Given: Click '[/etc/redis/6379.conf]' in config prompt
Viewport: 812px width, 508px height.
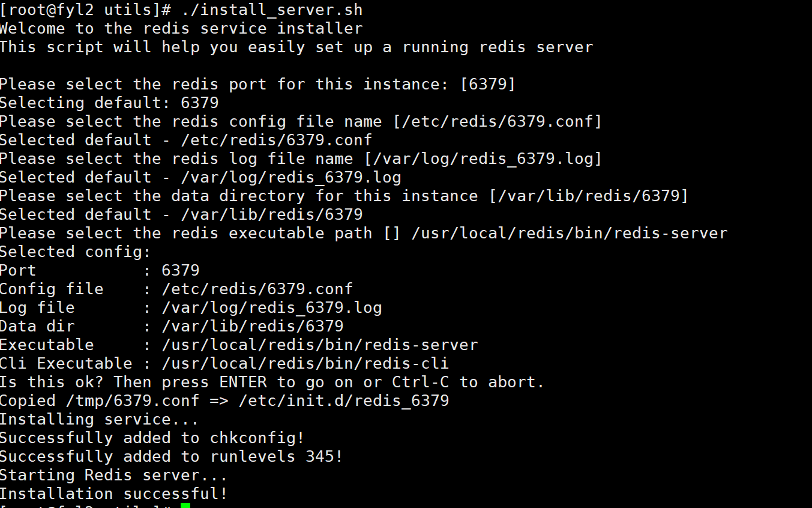Looking at the screenshot, I should click(x=498, y=121).
